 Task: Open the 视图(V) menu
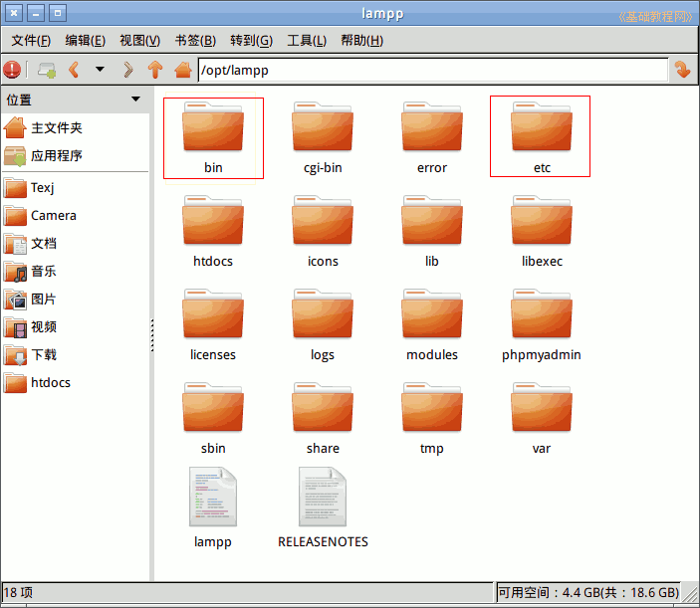tap(139, 41)
